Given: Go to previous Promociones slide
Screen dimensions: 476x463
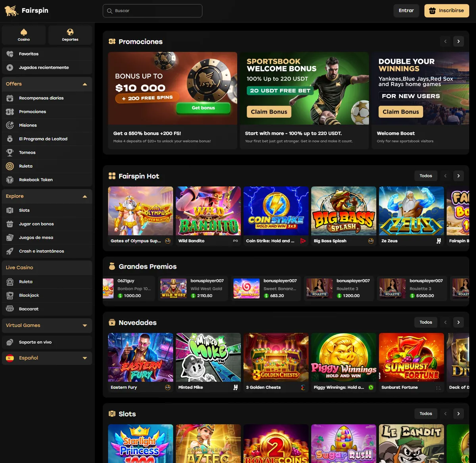Looking at the screenshot, I should (445, 41).
